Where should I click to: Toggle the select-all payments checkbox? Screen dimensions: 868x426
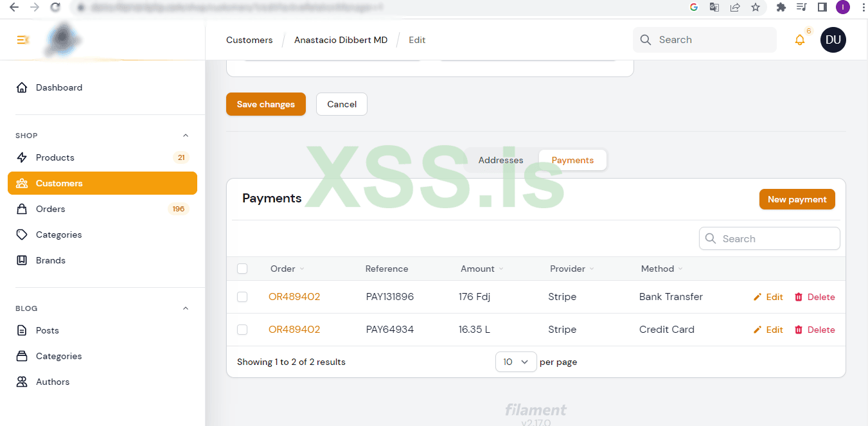[242, 269]
